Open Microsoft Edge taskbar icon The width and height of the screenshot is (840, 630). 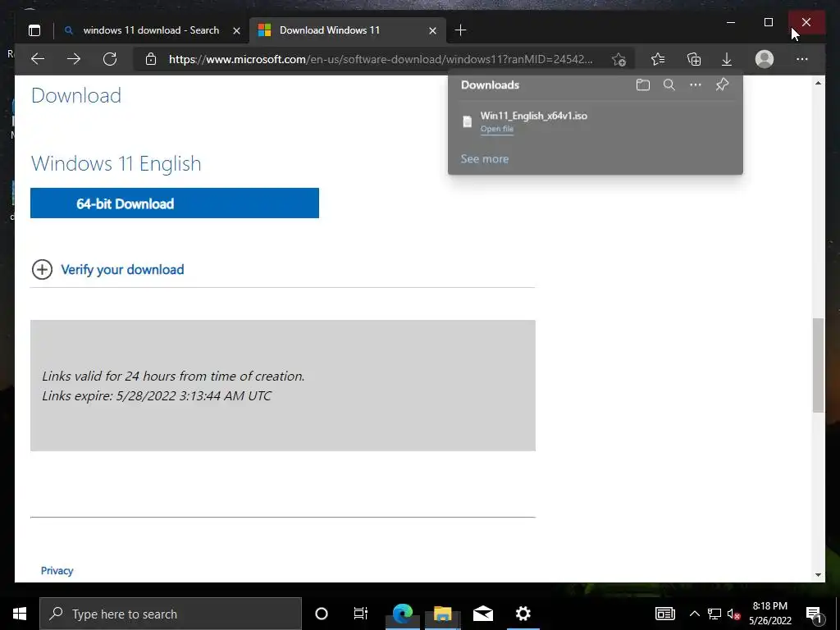click(x=403, y=614)
